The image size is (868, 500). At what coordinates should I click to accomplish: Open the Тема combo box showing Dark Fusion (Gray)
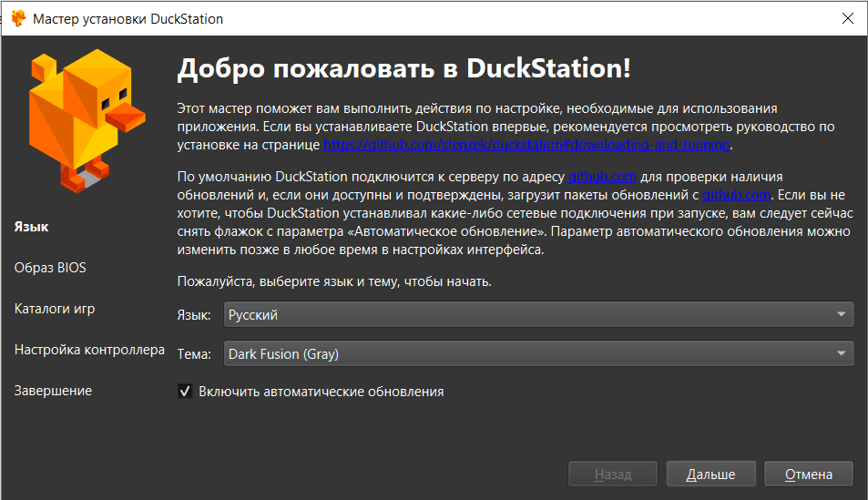click(x=538, y=353)
